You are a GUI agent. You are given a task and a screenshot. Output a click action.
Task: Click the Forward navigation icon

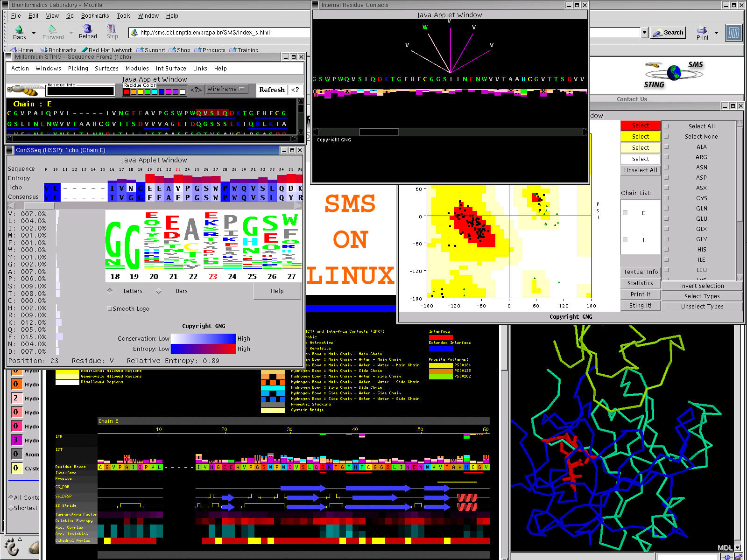point(52,29)
